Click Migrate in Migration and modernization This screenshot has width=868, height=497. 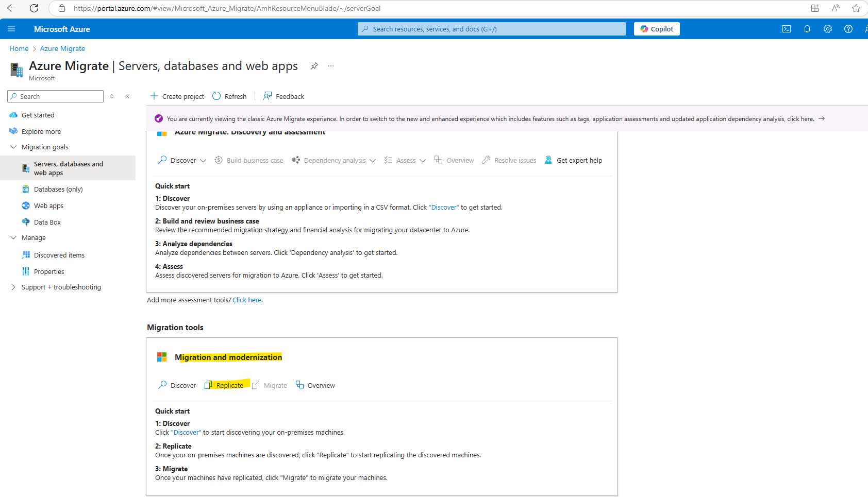270,385
